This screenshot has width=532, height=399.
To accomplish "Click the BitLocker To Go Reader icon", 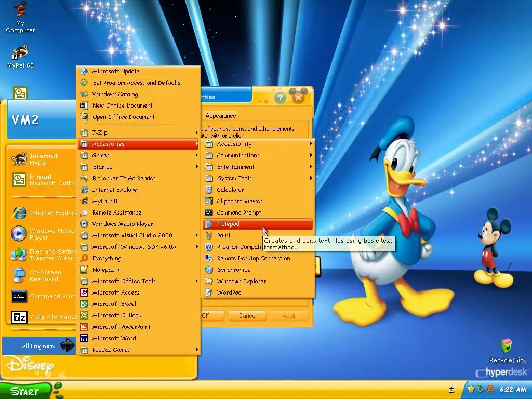I will click(84, 178).
